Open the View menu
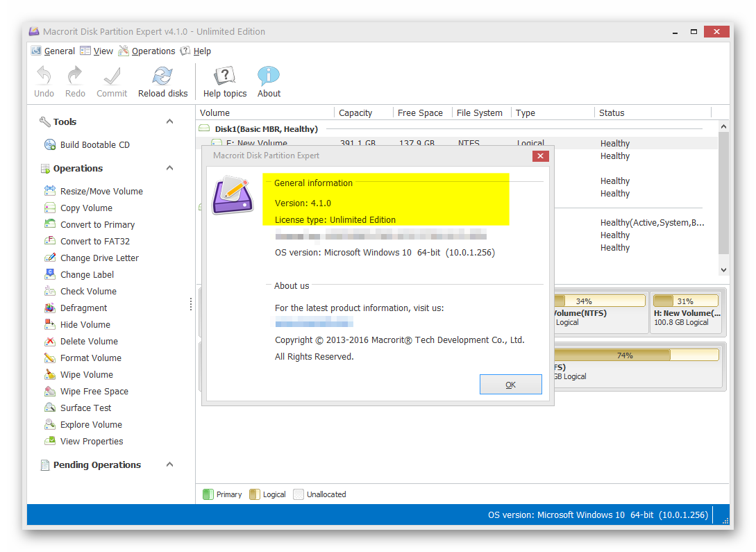This screenshot has width=756, height=552. 96,51
